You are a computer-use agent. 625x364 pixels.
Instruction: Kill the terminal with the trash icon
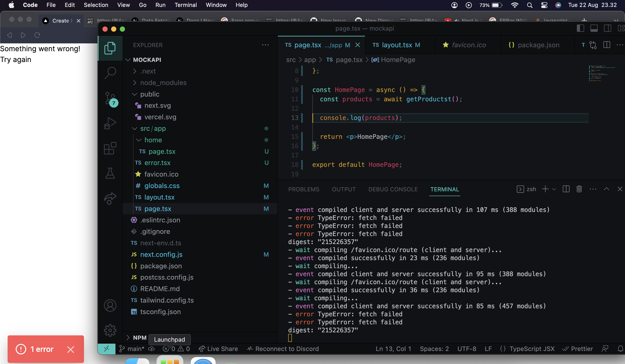579,189
